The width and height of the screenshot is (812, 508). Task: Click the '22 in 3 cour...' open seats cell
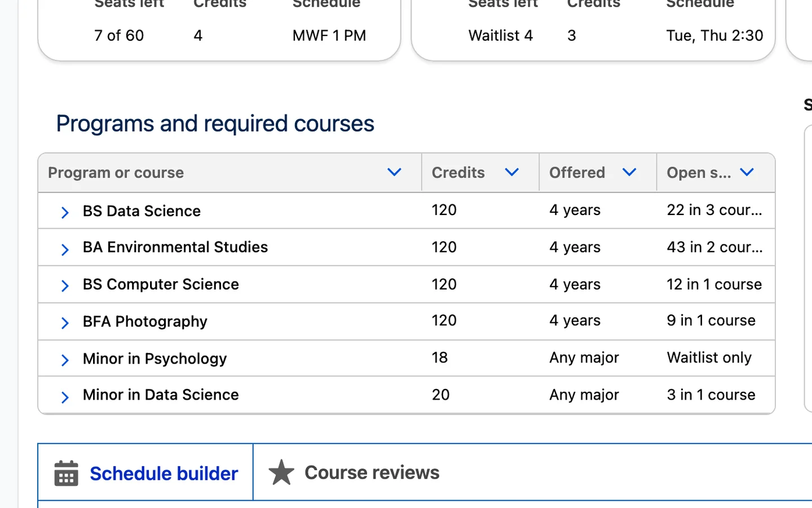(x=714, y=210)
